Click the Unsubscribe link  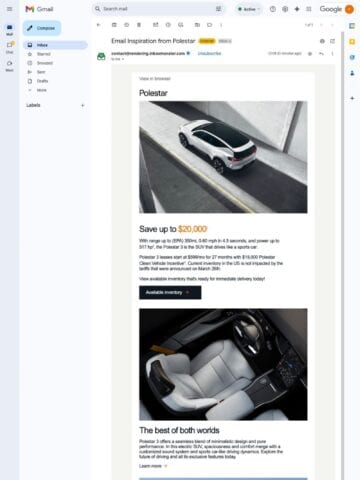coord(209,53)
